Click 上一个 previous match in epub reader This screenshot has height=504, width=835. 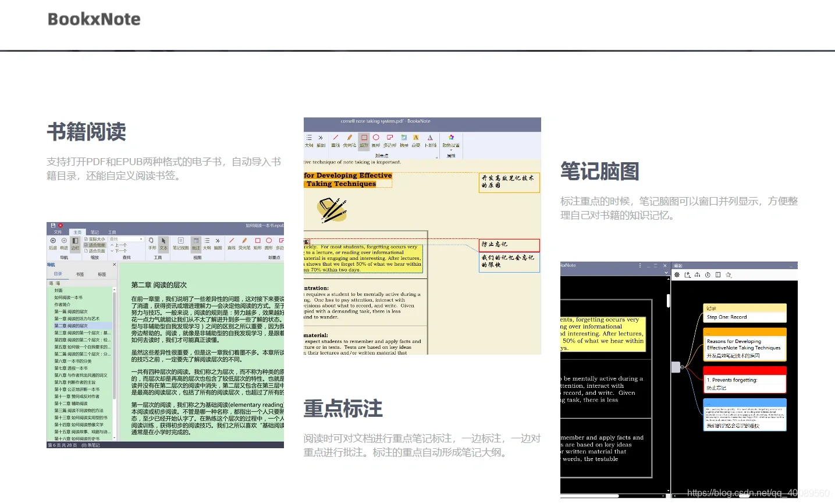point(119,245)
